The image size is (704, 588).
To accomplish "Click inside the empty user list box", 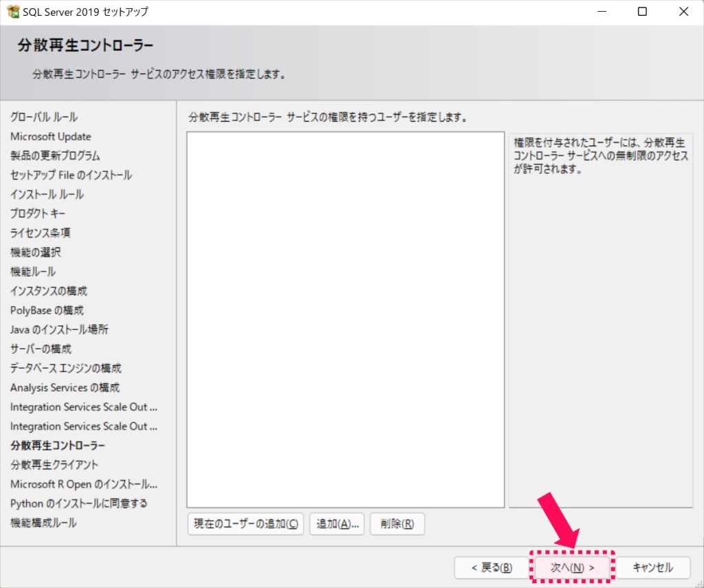I will click(x=346, y=319).
